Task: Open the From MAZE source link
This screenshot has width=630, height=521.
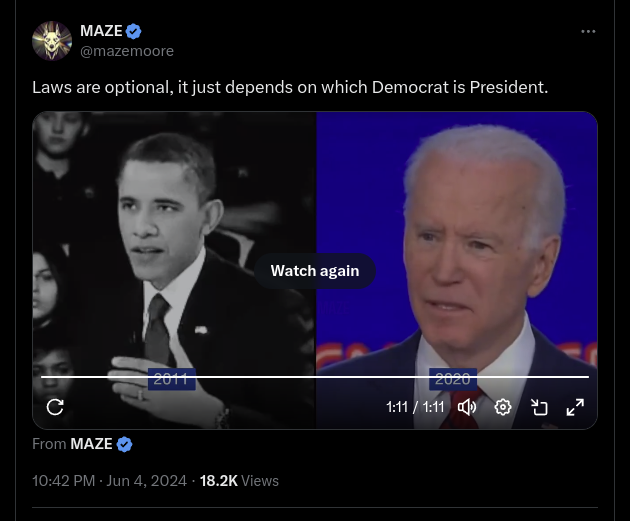Action: pos(91,444)
